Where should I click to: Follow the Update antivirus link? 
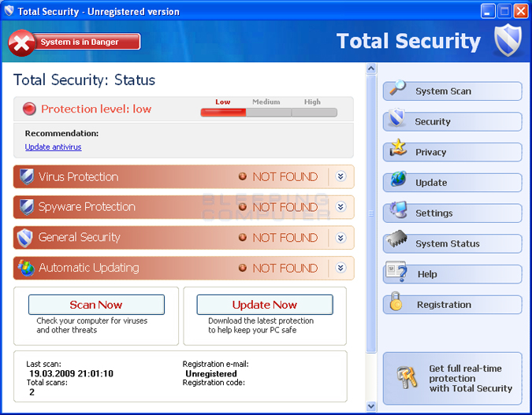(x=54, y=146)
